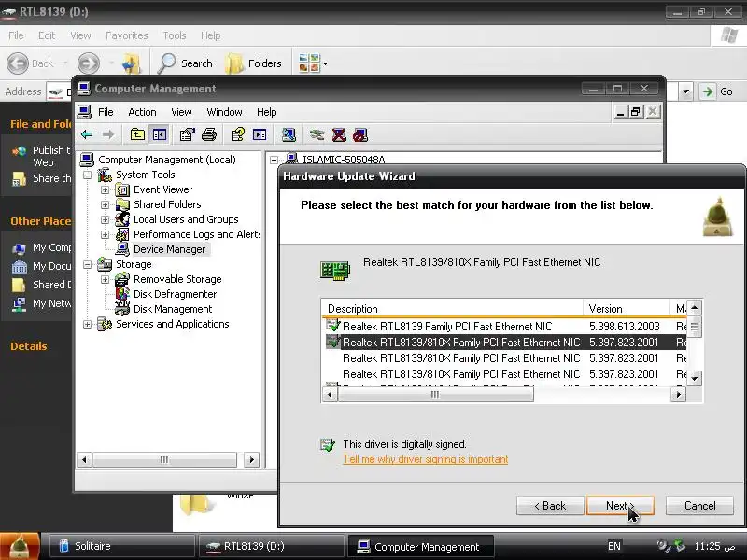Click the Description column header
The width and height of the screenshot is (747, 560).
(453, 309)
